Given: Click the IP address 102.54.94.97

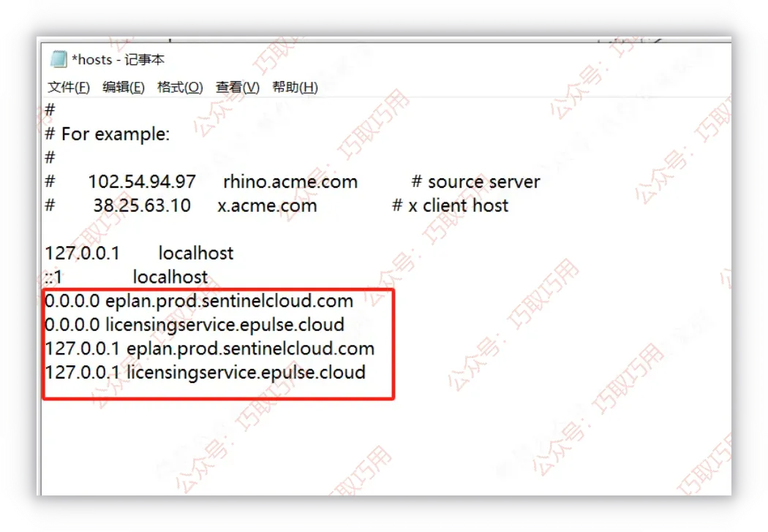Looking at the screenshot, I should click(x=142, y=181).
